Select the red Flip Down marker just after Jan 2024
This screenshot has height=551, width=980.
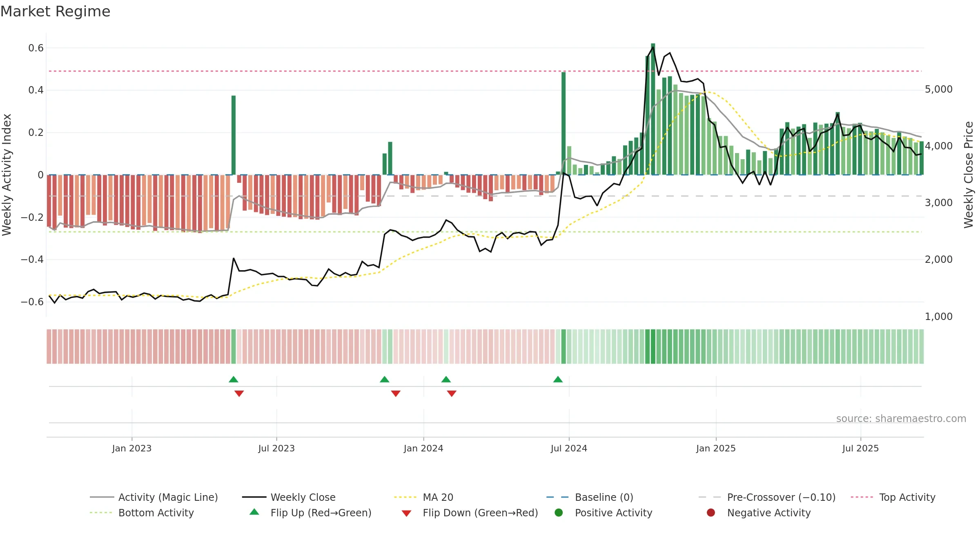click(x=452, y=393)
